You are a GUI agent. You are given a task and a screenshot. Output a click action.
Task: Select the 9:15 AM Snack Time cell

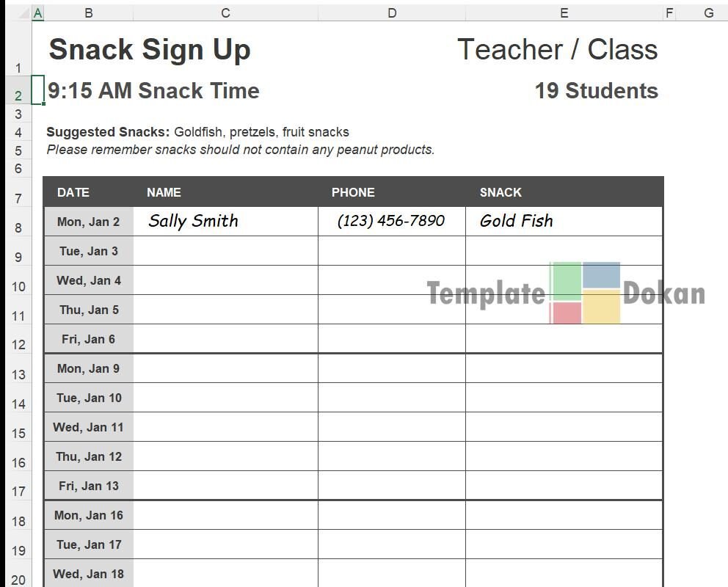(153, 91)
